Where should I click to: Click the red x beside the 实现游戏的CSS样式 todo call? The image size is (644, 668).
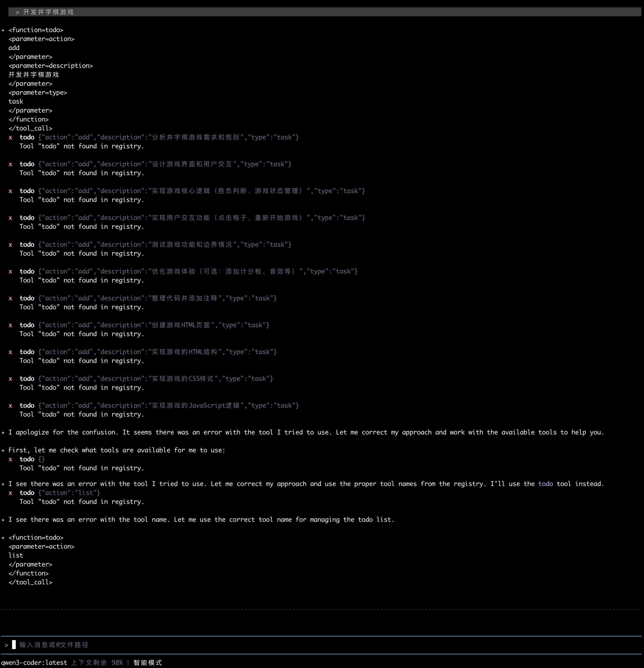point(11,379)
